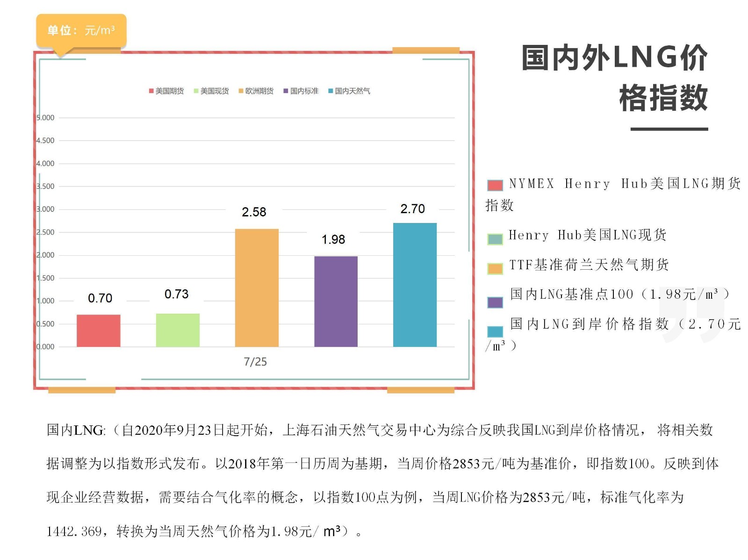Select the green square beside Henry Hub美国LNG现货
Viewport: 748px width, 560px height.
point(495,239)
